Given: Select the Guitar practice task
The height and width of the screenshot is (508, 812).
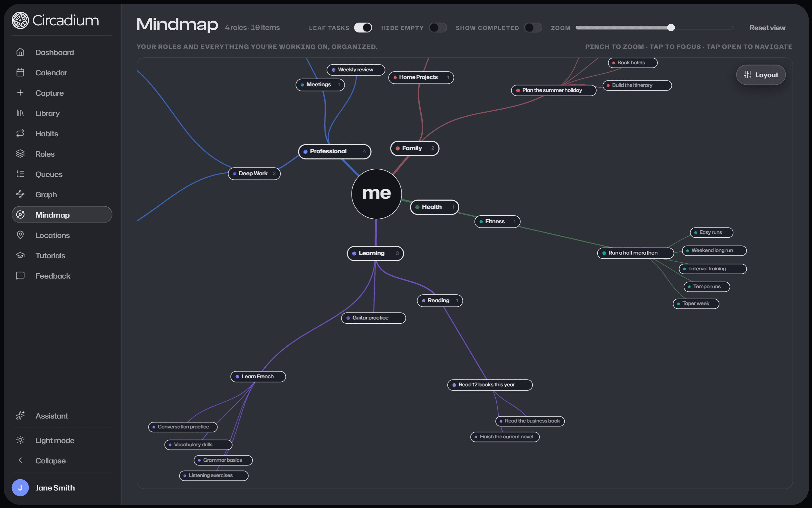Looking at the screenshot, I should click(374, 318).
